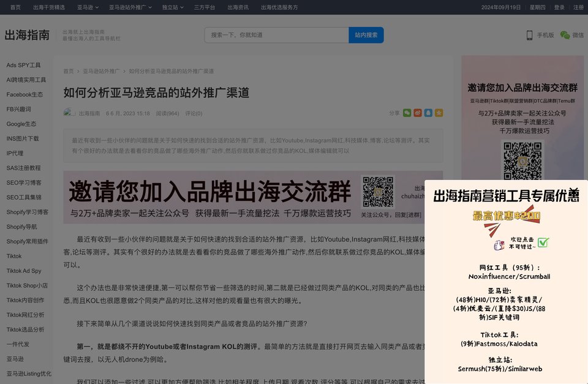Open 亚马逊Listing优化 in sidebar
This screenshot has width=588, height=384.
(x=29, y=374)
